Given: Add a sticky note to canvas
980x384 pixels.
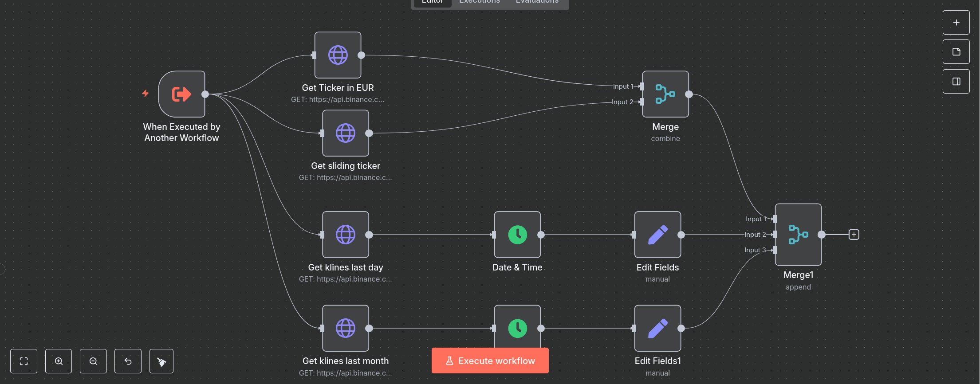Looking at the screenshot, I should click(956, 52).
